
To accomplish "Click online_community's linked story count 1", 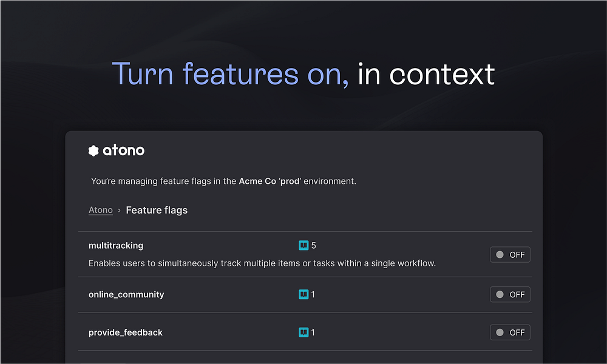I will point(313,294).
